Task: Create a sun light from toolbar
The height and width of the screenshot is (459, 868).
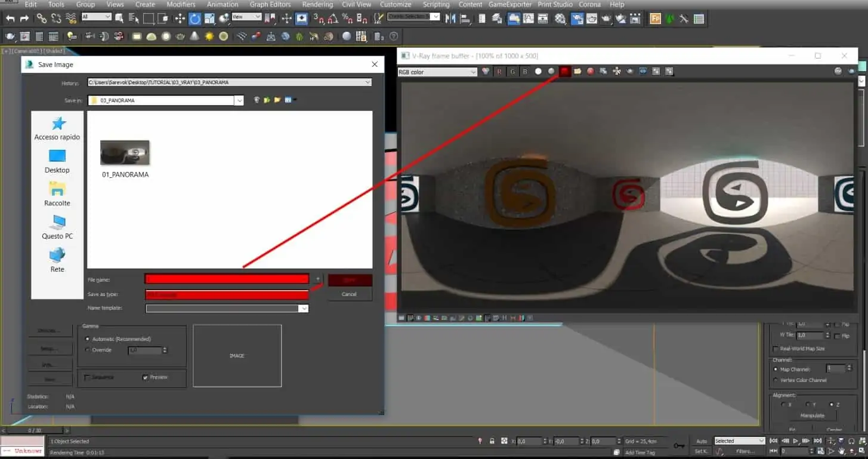Action: 209,36
